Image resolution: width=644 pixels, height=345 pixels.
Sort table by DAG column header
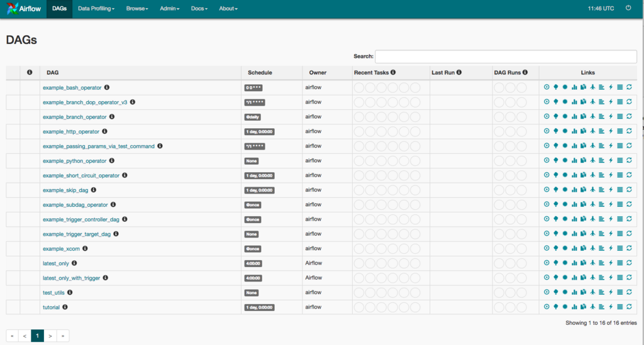pos(53,73)
